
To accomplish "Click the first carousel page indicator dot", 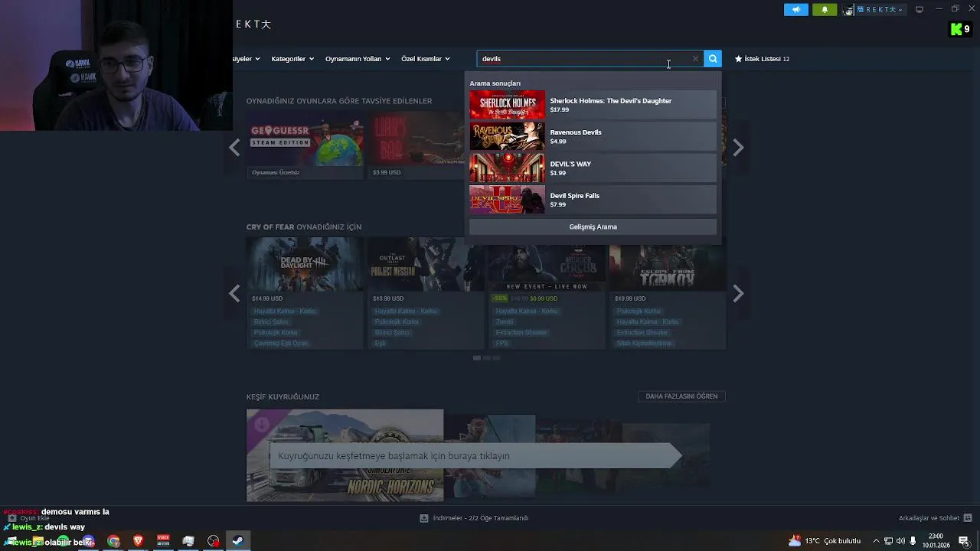I will pyautogui.click(x=477, y=358).
